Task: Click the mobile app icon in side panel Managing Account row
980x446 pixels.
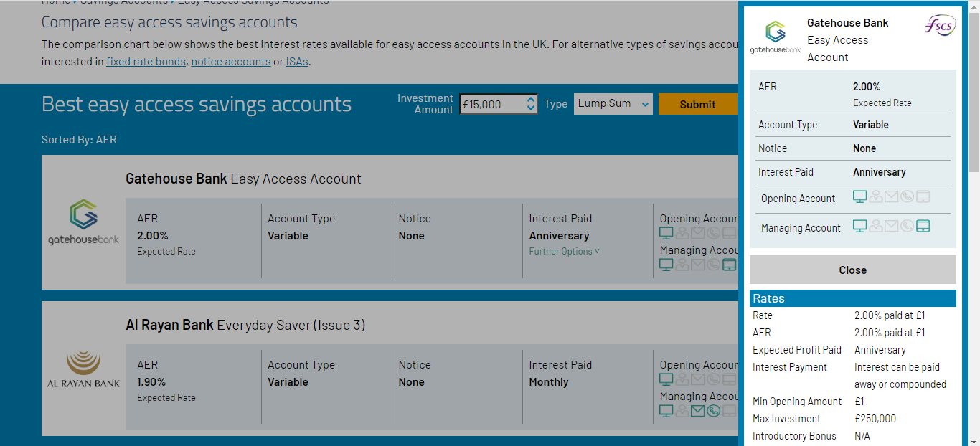Action: coord(923,227)
